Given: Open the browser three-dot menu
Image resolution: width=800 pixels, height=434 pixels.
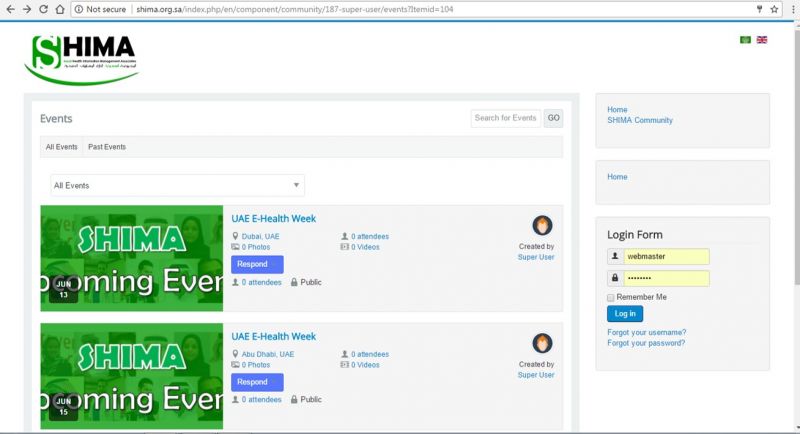Looking at the screenshot, I should (x=793, y=9).
